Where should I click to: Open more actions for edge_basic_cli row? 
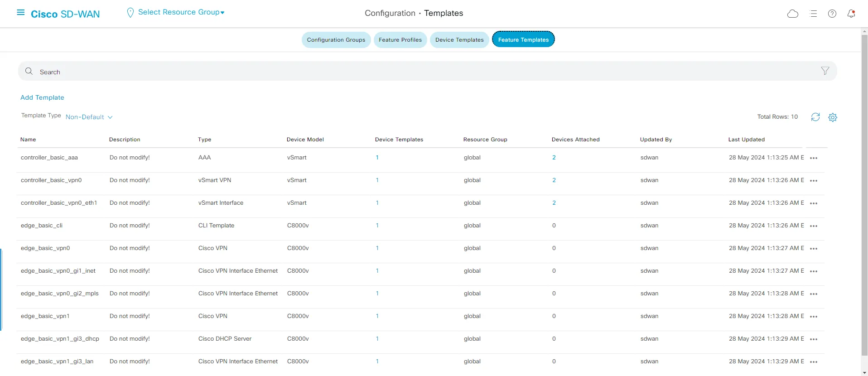coord(814,226)
